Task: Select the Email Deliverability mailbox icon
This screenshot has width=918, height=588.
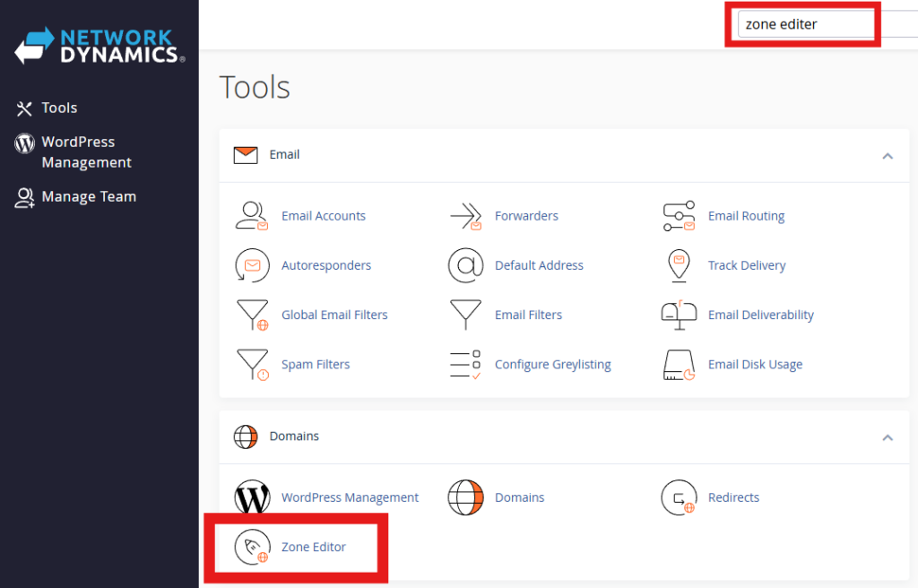Action: [679, 315]
